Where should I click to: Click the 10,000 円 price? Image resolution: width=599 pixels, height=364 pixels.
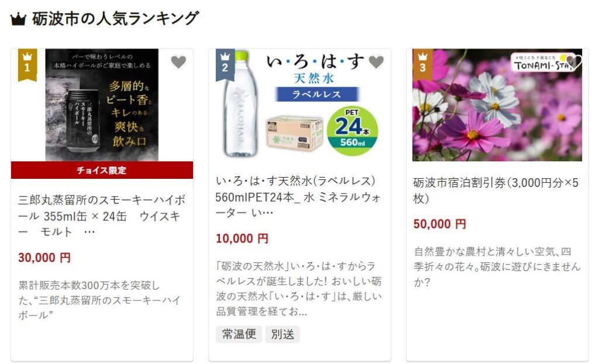pyautogui.click(x=242, y=238)
